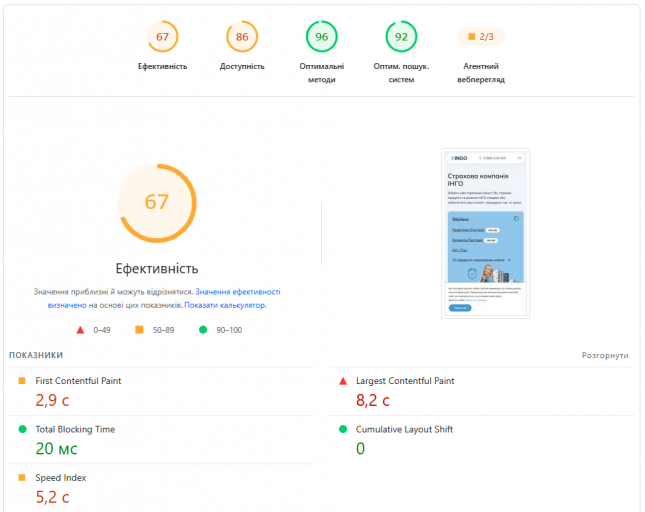Click the Cumulative Layout Shift metric title

click(x=404, y=429)
